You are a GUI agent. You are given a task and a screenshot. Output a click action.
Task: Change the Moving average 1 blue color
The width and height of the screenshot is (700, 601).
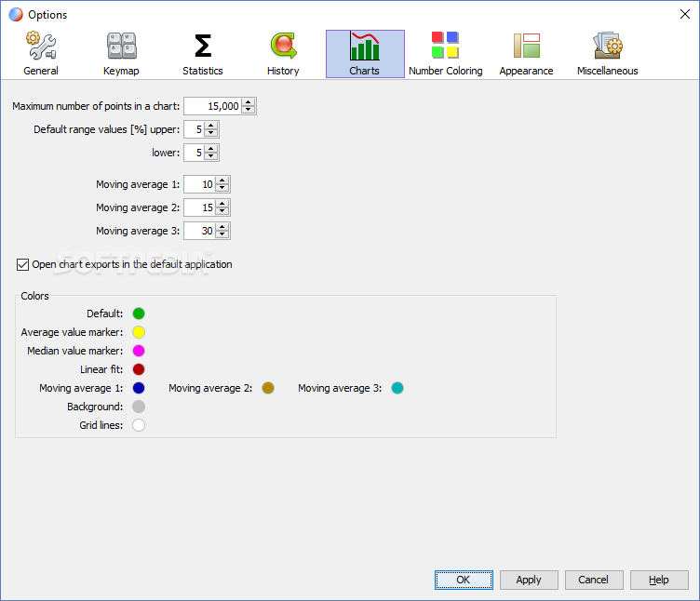tap(139, 388)
